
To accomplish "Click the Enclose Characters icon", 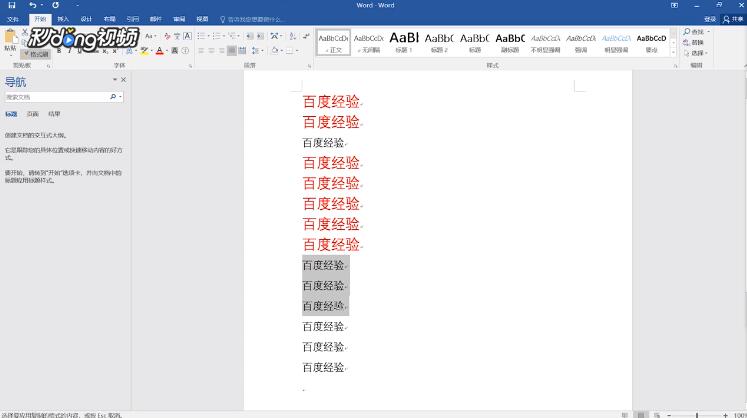I will (185, 51).
